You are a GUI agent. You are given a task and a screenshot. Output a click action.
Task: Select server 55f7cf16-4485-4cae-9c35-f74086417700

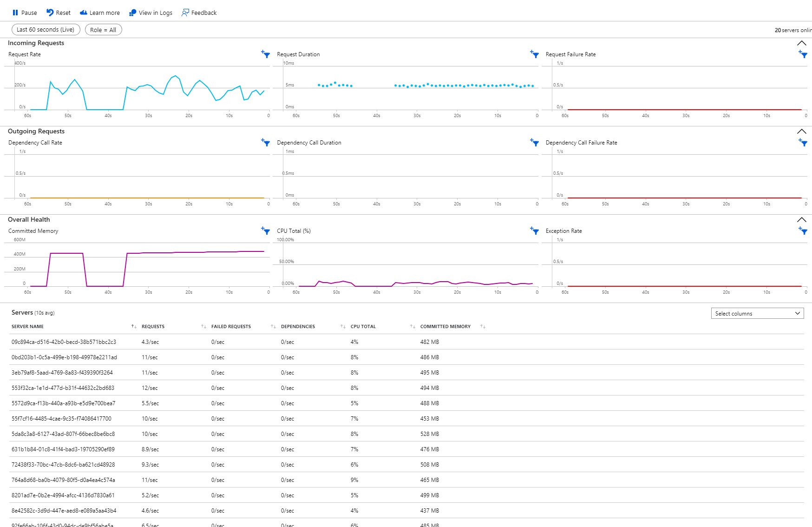tap(407, 419)
